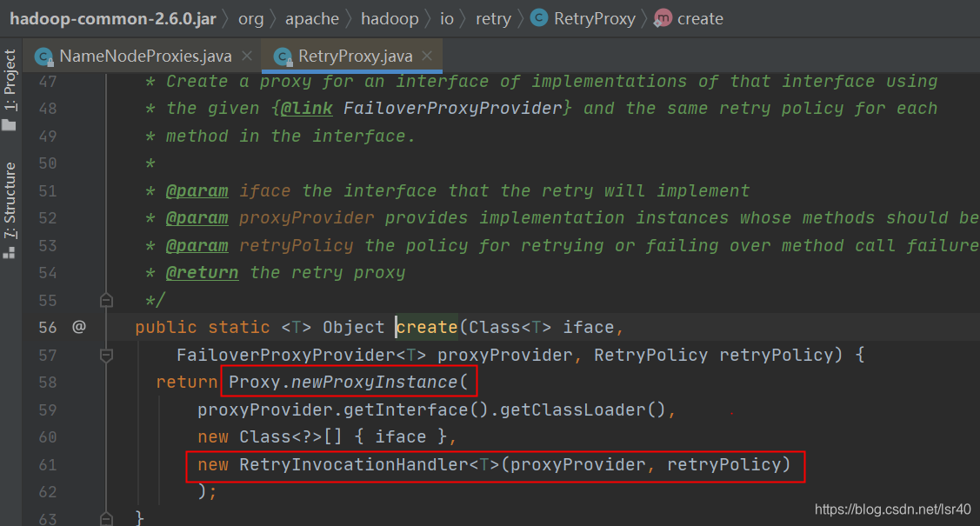Close the RetryProxy.java tab
This screenshot has width=980, height=526.
click(x=427, y=56)
